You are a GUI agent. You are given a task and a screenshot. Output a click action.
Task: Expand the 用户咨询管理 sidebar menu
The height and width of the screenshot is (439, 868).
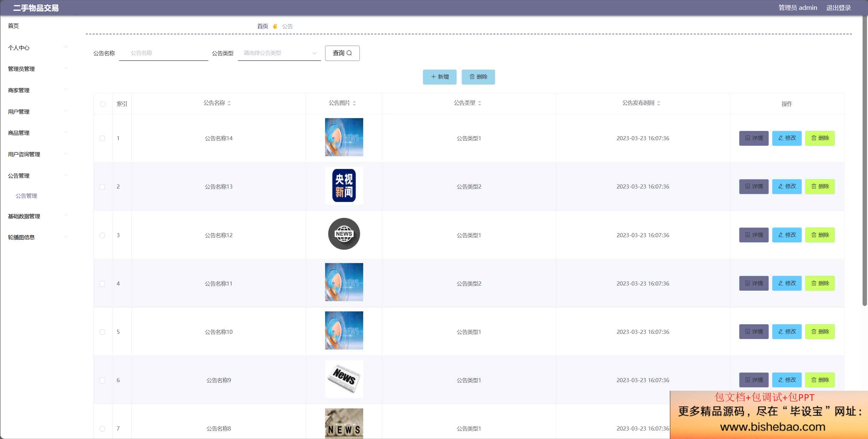click(x=37, y=154)
